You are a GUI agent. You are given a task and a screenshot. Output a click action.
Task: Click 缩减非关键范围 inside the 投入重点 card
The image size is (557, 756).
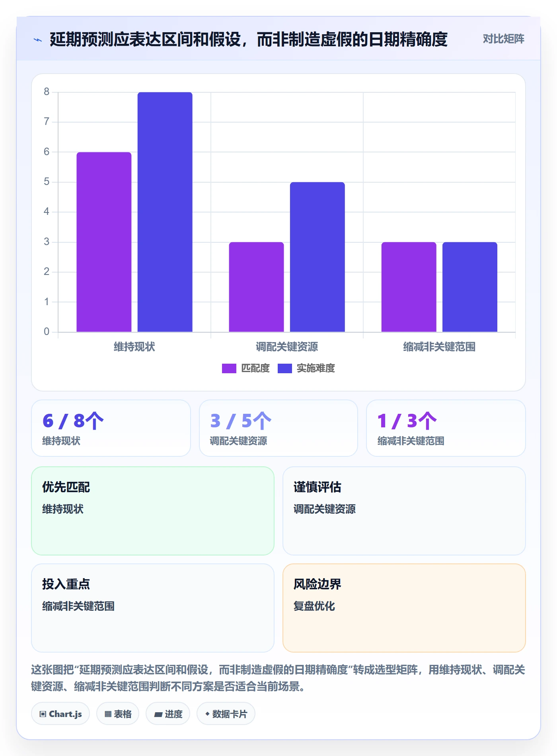click(x=78, y=606)
